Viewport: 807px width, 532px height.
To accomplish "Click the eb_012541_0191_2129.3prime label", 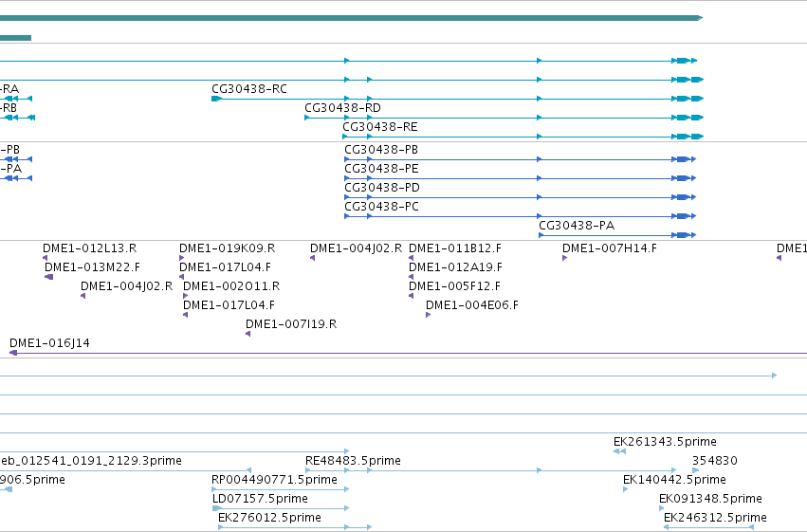I will pyautogui.click(x=91, y=461).
